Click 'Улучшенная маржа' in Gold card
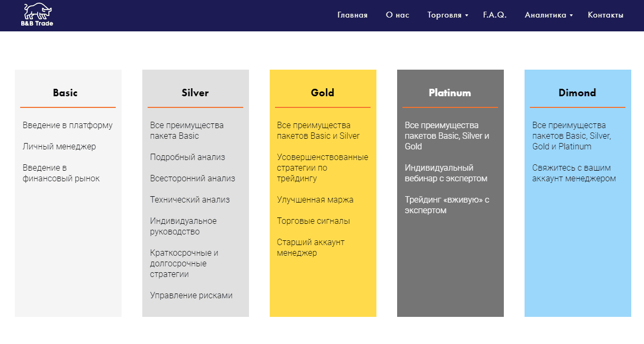The image size is (644, 344). click(x=315, y=199)
